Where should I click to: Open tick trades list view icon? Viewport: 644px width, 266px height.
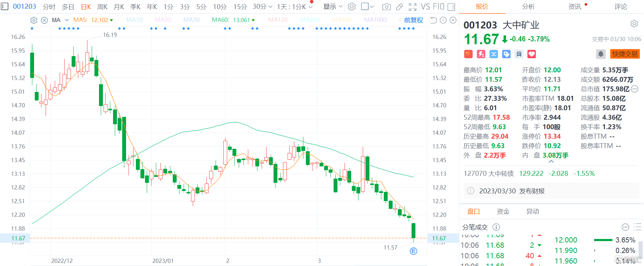click(637, 227)
